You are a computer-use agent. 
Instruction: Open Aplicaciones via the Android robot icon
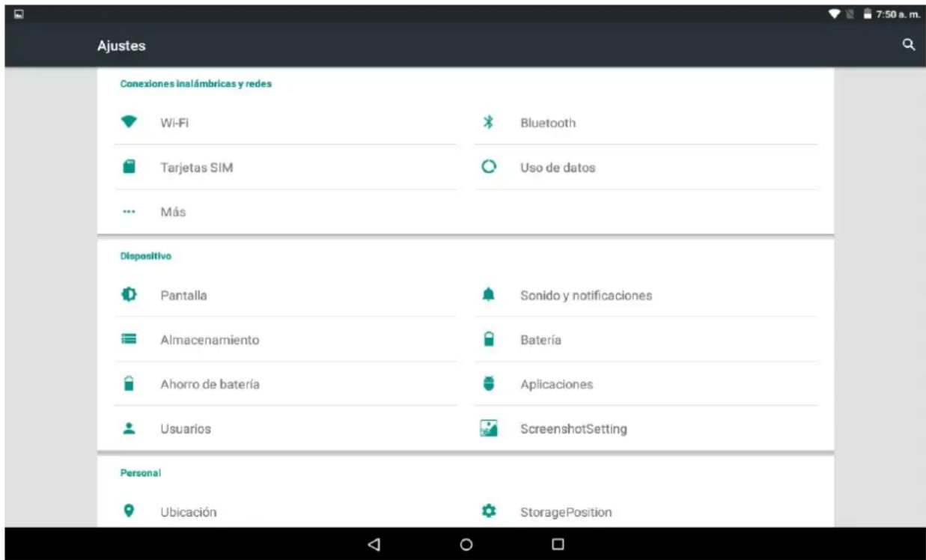(x=490, y=384)
